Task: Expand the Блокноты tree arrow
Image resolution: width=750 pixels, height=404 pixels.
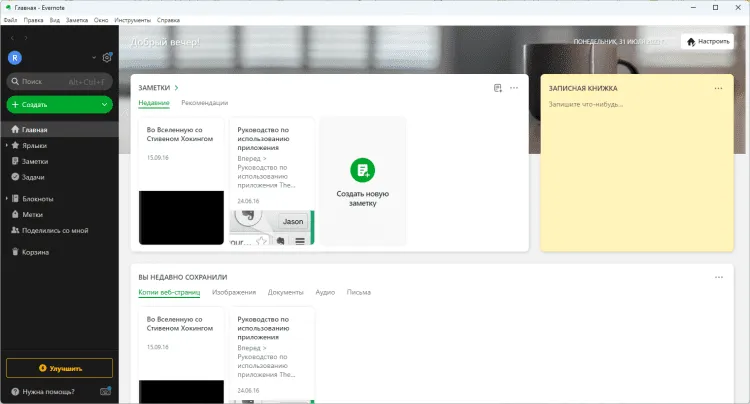Action: click(x=7, y=198)
